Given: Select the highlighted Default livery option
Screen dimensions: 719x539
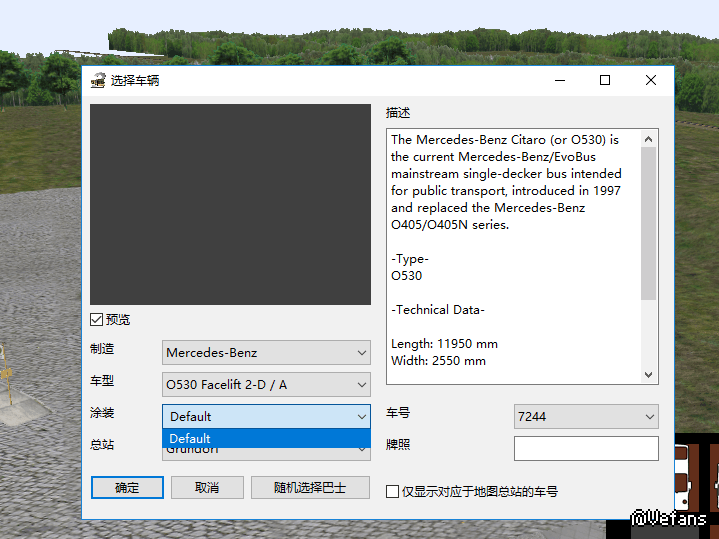Looking at the screenshot, I should [266, 439].
